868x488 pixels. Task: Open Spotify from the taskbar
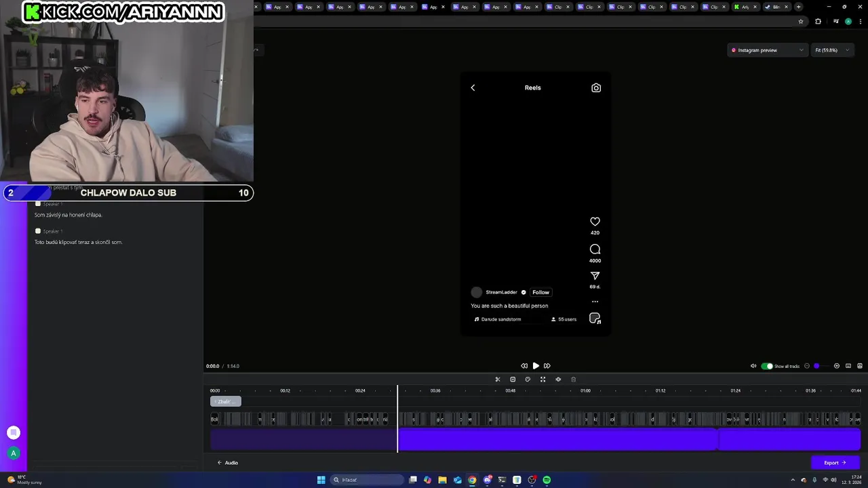[547, 480]
